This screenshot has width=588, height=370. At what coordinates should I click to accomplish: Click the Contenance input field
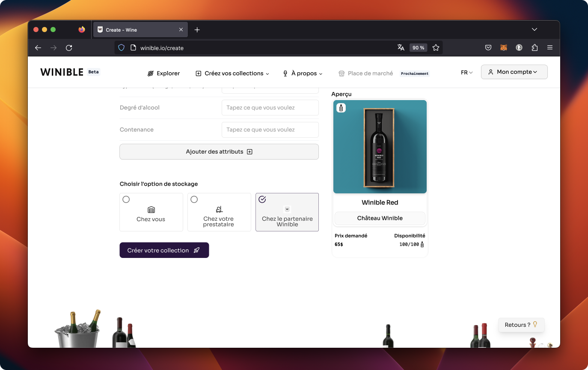270,130
